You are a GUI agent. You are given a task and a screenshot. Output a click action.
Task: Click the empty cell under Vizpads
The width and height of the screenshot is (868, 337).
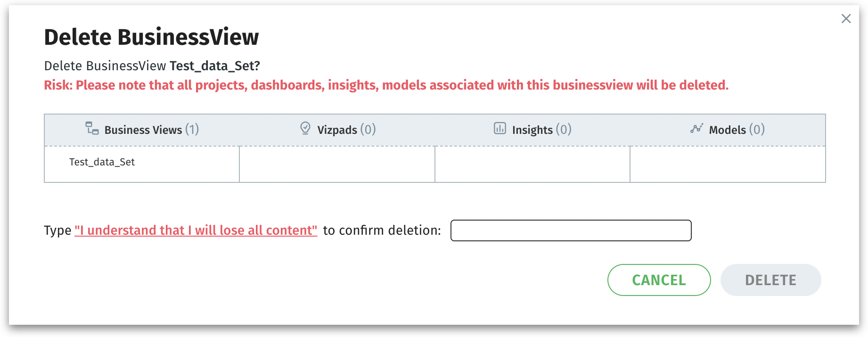337,164
